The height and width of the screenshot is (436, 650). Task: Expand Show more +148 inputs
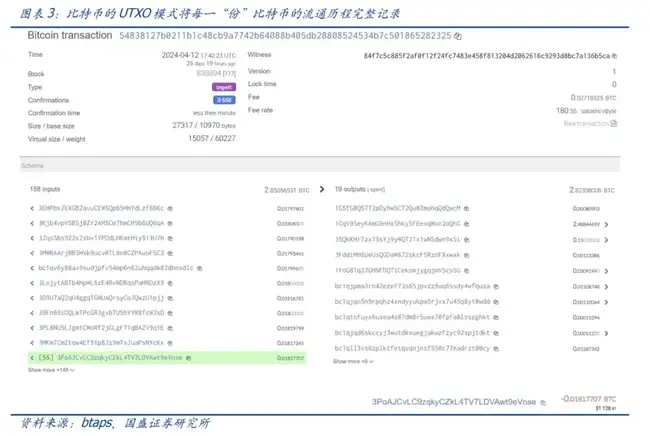tap(51, 370)
